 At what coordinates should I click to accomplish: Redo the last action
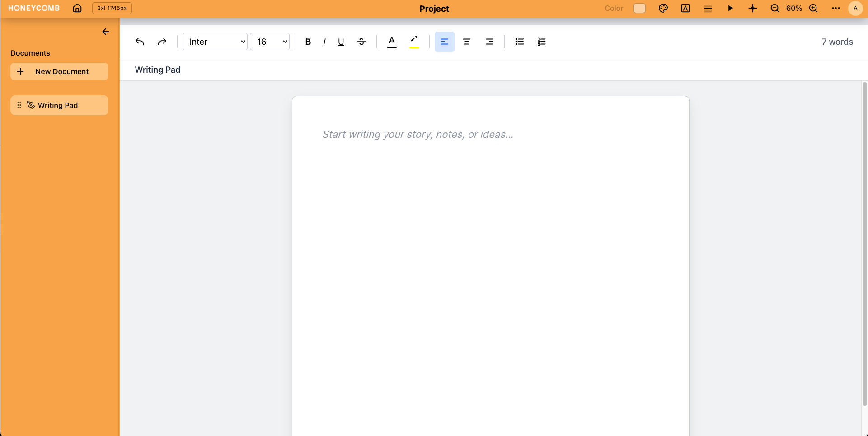click(x=162, y=42)
